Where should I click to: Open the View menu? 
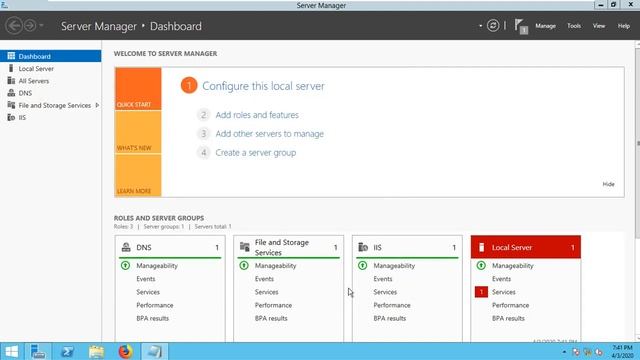[x=599, y=26]
